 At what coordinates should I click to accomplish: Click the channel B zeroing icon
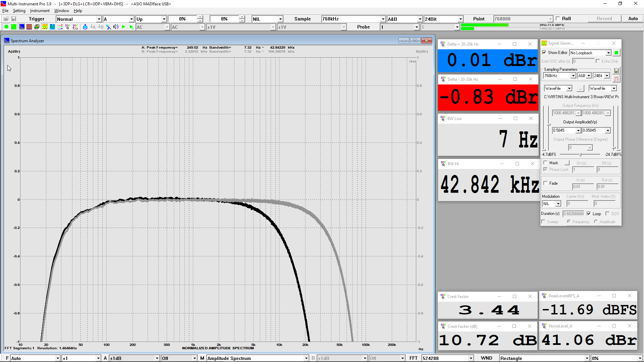(x=101, y=27)
